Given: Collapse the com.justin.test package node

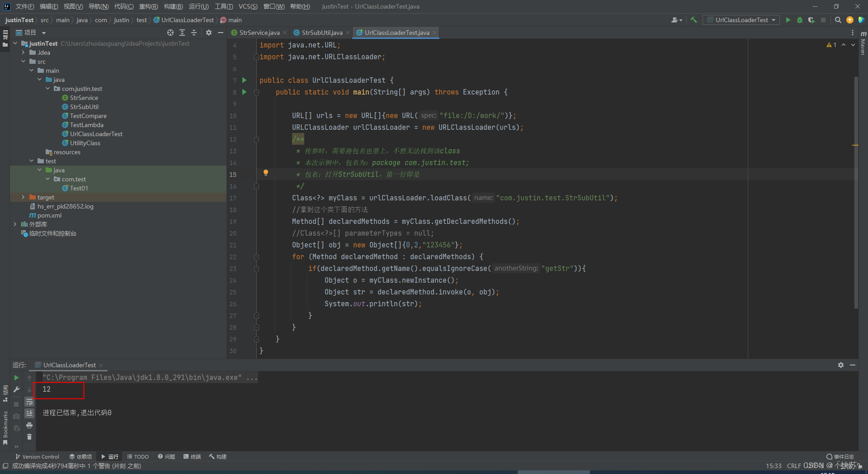Looking at the screenshot, I should pos(48,89).
